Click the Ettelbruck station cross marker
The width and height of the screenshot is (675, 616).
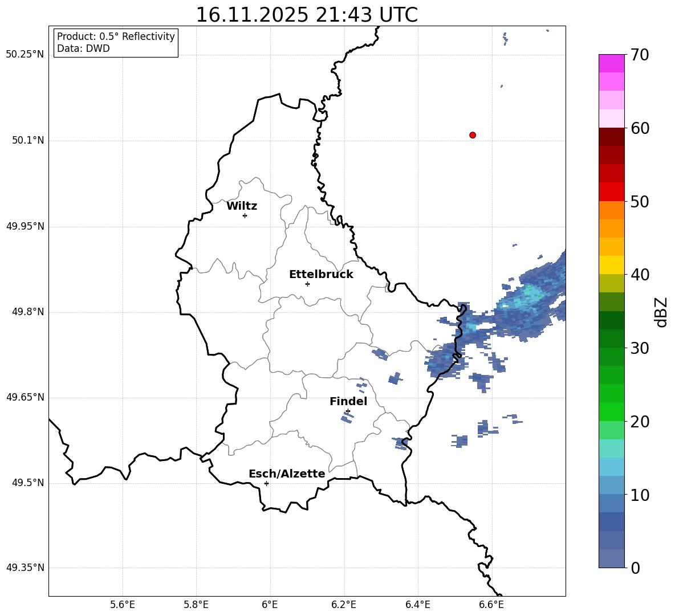pos(307,284)
